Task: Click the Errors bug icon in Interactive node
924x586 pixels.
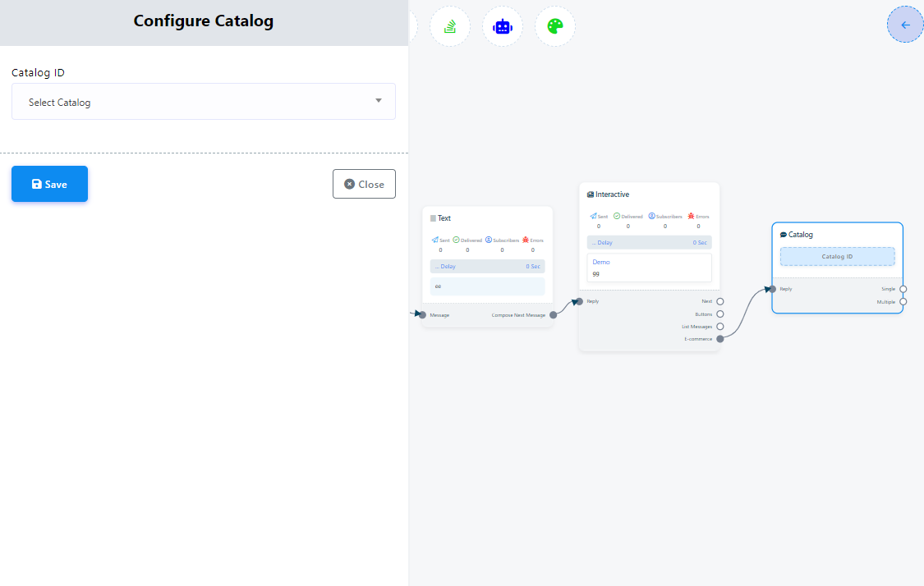Action: (x=692, y=216)
